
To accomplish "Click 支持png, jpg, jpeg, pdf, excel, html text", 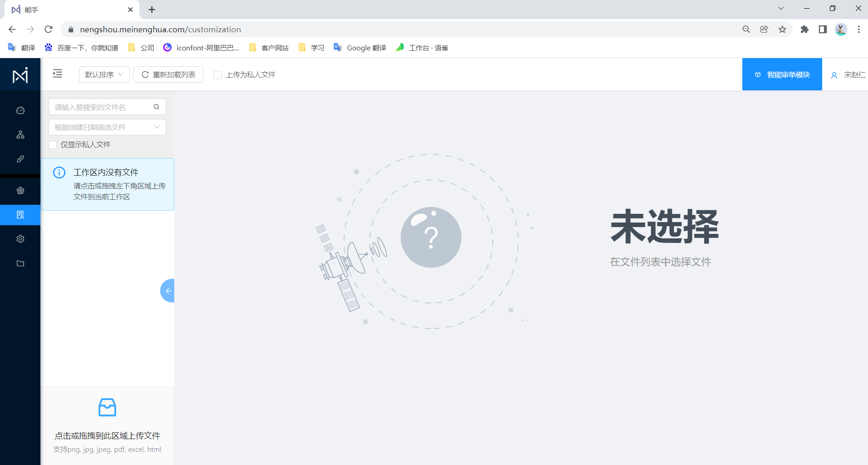I will click(x=108, y=450).
